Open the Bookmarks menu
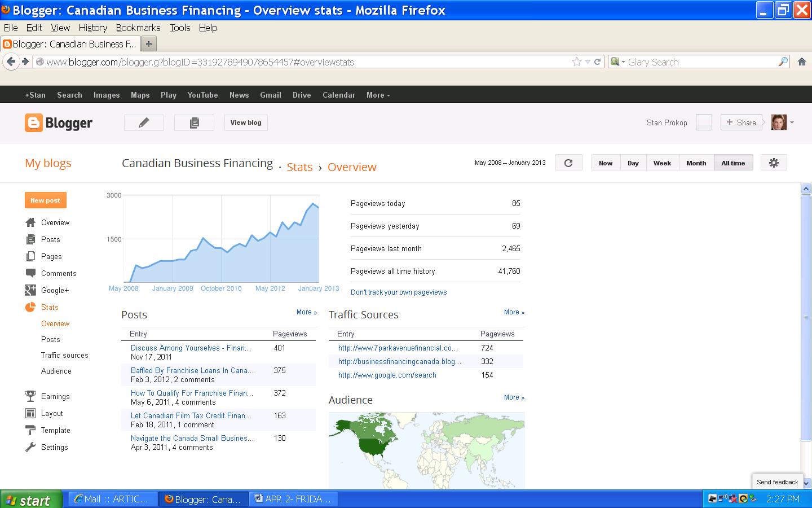The image size is (812, 508). (138, 28)
